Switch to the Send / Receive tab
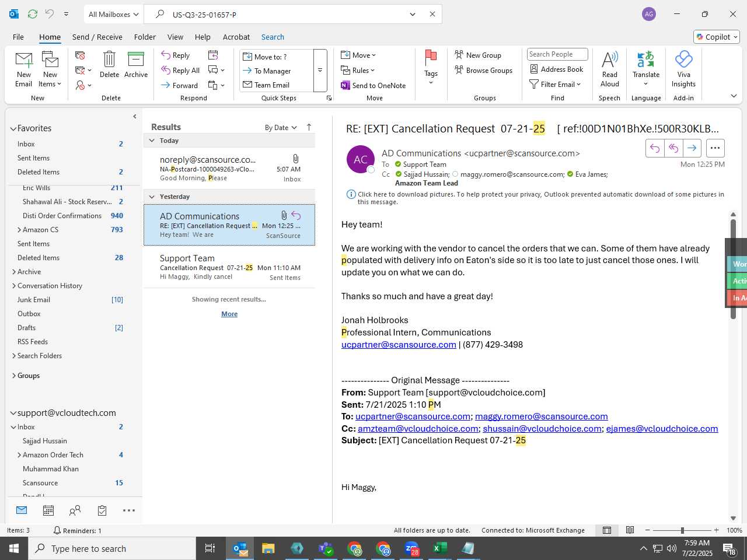 point(97,37)
